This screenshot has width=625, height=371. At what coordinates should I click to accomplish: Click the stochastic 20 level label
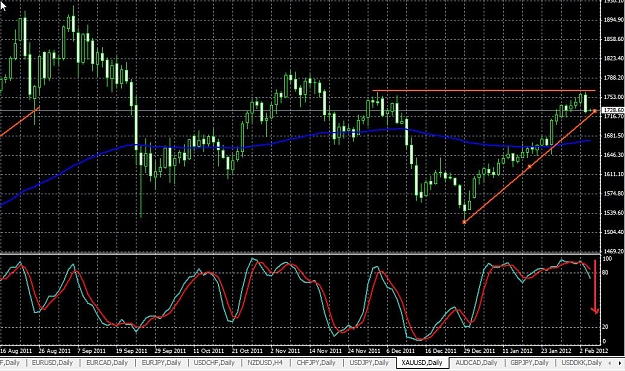[605, 327]
